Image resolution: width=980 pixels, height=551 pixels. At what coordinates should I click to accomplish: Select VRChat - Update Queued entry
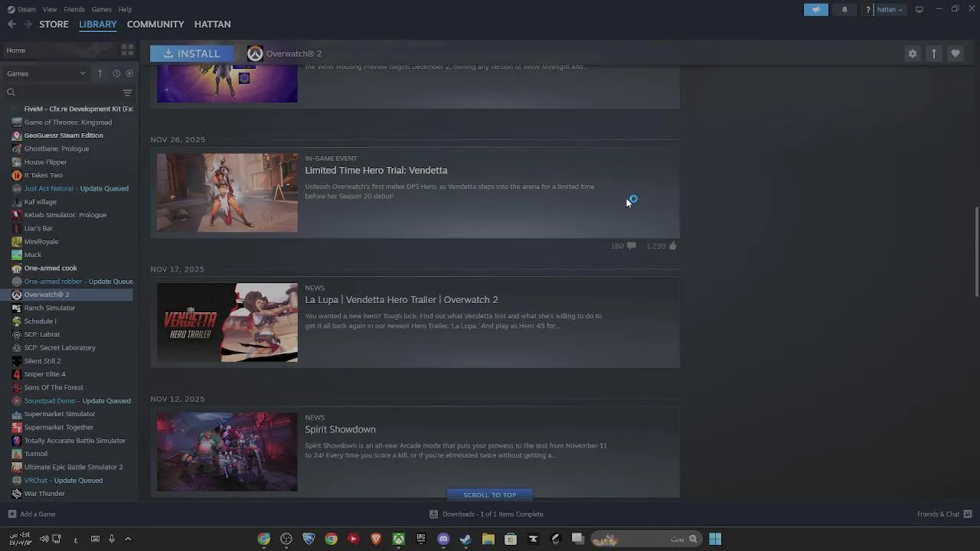[63, 481]
